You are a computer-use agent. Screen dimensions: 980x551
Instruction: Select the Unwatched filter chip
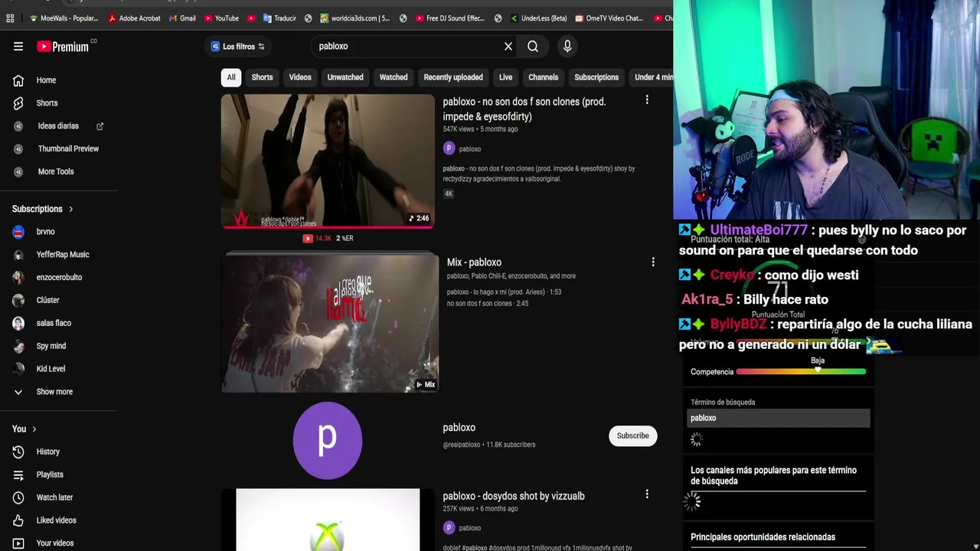pos(345,77)
